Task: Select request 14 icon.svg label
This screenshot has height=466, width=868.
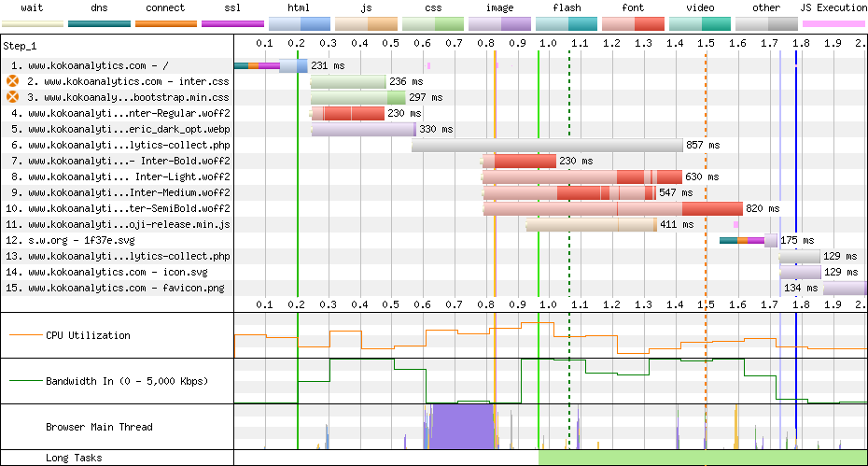Action: [106, 272]
